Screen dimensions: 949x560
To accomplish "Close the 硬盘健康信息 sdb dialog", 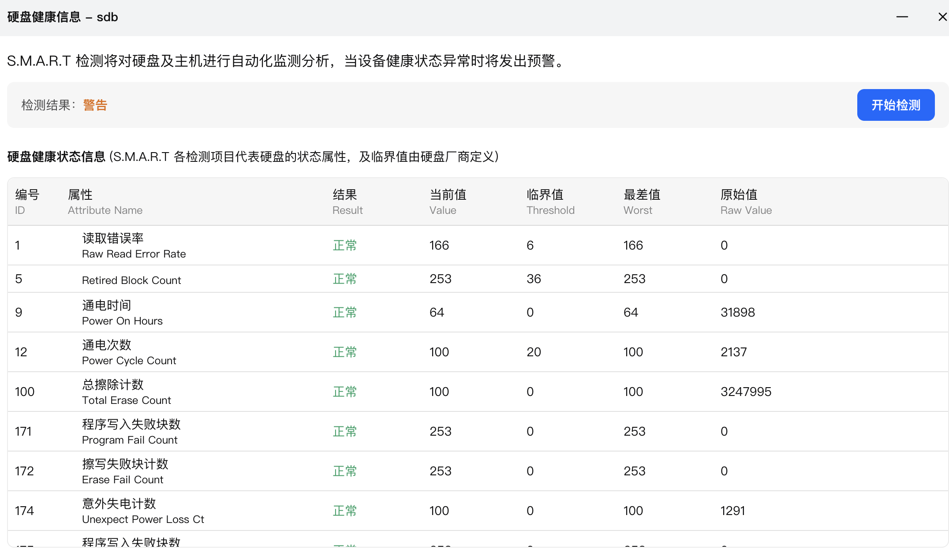I will pos(942,17).
